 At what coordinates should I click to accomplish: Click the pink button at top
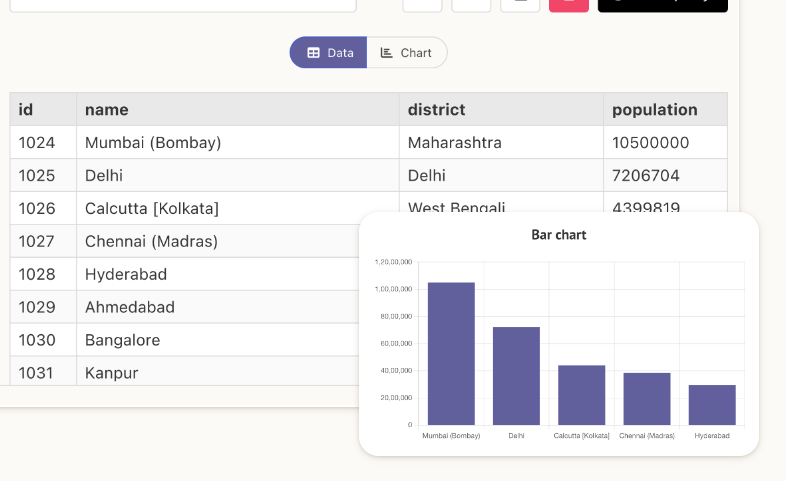pyautogui.click(x=569, y=5)
